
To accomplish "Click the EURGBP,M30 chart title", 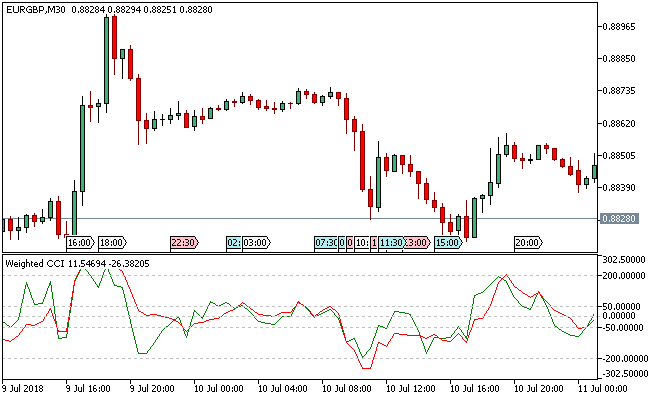I will [41, 9].
